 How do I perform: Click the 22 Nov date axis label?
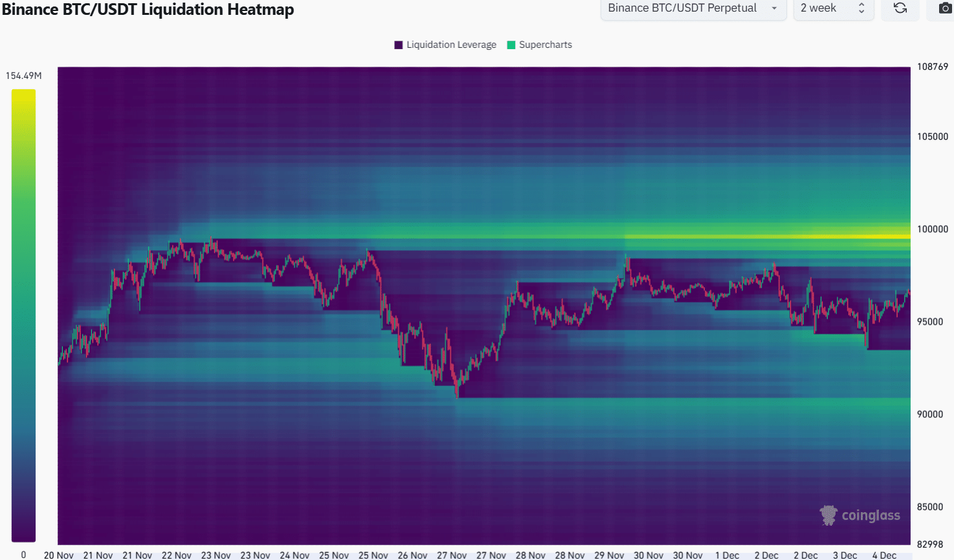coord(177,555)
